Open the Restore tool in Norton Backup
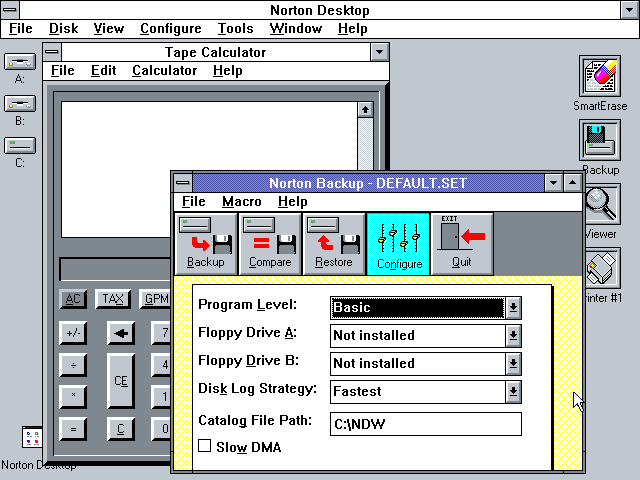 pyautogui.click(x=333, y=244)
